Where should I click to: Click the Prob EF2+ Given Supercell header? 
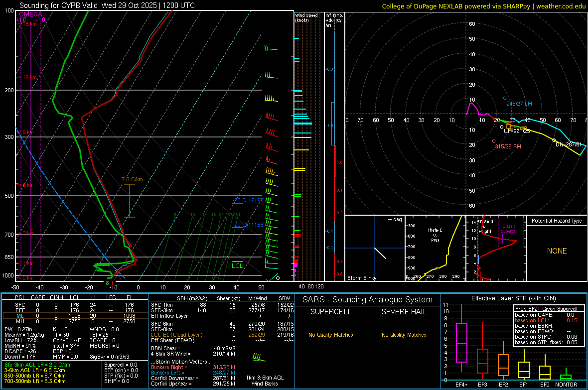pyautogui.click(x=546, y=309)
